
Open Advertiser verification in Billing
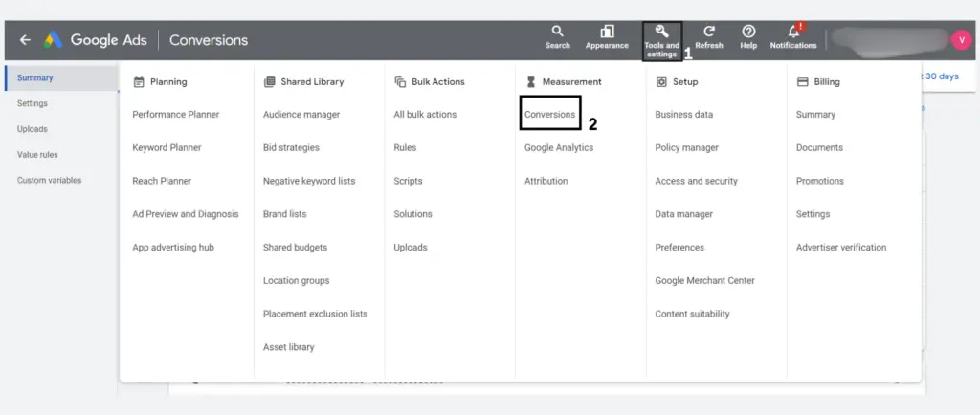click(841, 247)
